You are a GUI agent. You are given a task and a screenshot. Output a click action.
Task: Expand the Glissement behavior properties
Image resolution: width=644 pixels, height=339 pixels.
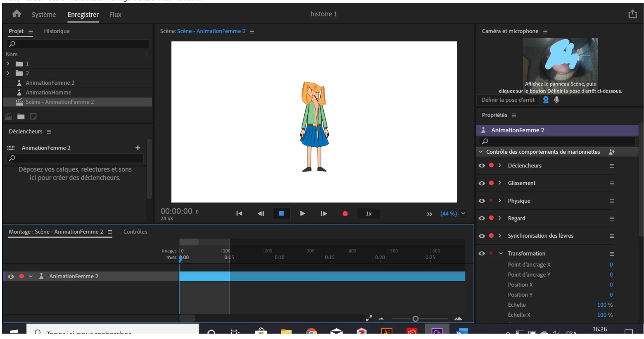(x=500, y=183)
